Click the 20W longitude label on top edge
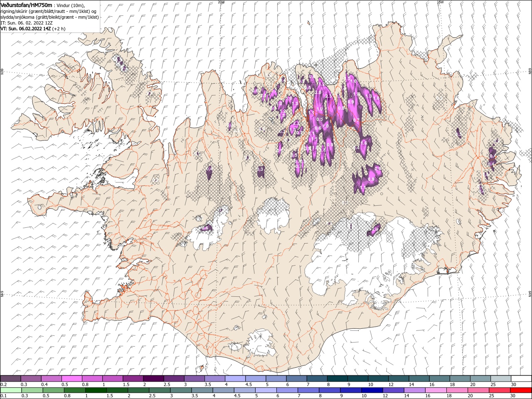 [x=221, y=2]
